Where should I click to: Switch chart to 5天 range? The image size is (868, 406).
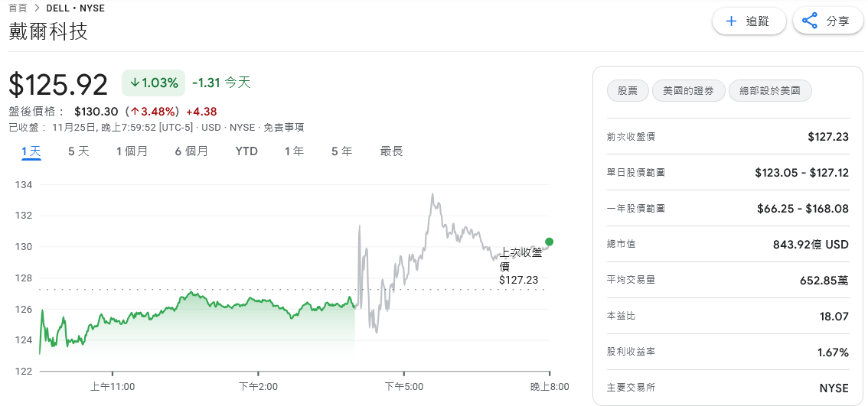point(79,151)
